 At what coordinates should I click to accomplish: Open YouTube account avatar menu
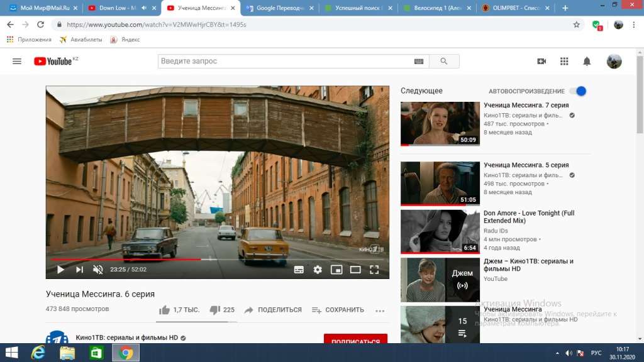[x=614, y=61]
